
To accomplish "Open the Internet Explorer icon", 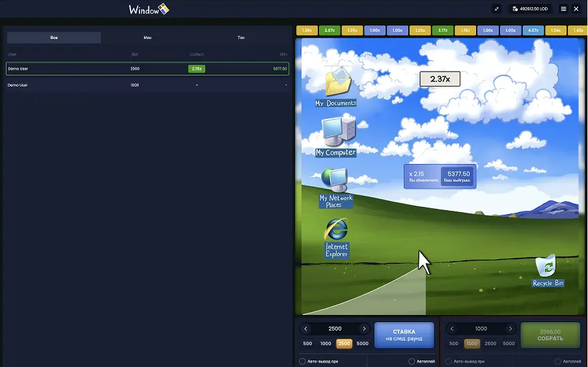I will (336, 229).
